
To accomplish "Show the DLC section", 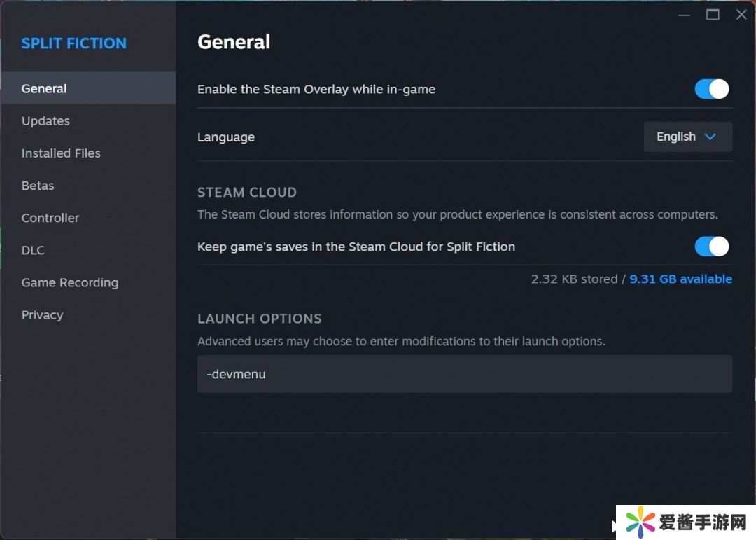I will pyautogui.click(x=33, y=250).
